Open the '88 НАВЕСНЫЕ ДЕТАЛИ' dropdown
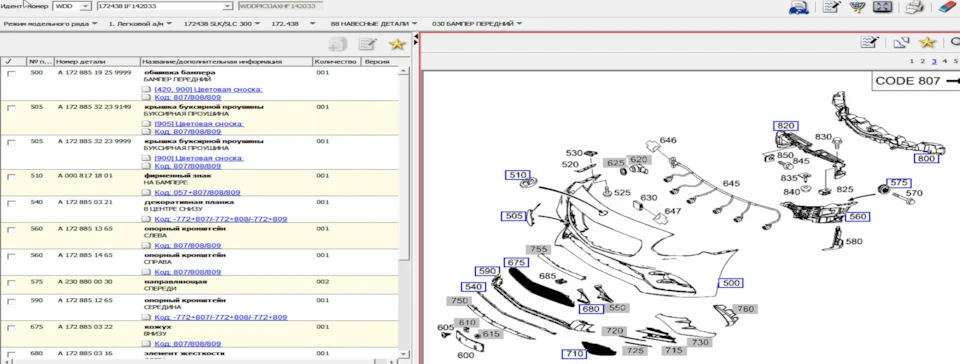The height and width of the screenshot is (364, 960). [373, 23]
